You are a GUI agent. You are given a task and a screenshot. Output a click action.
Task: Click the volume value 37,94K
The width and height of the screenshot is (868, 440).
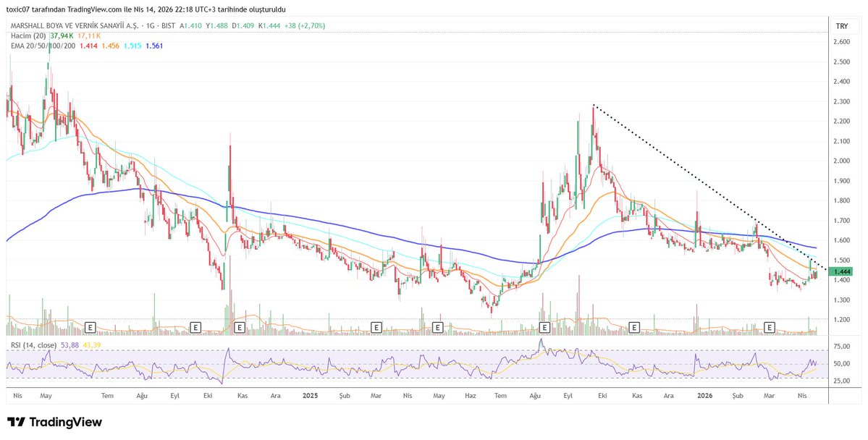62,36
